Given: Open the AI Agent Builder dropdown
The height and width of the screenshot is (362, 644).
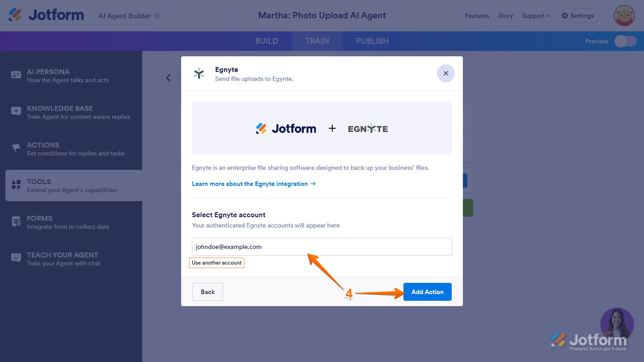Looking at the screenshot, I should (x=129, y=16).
